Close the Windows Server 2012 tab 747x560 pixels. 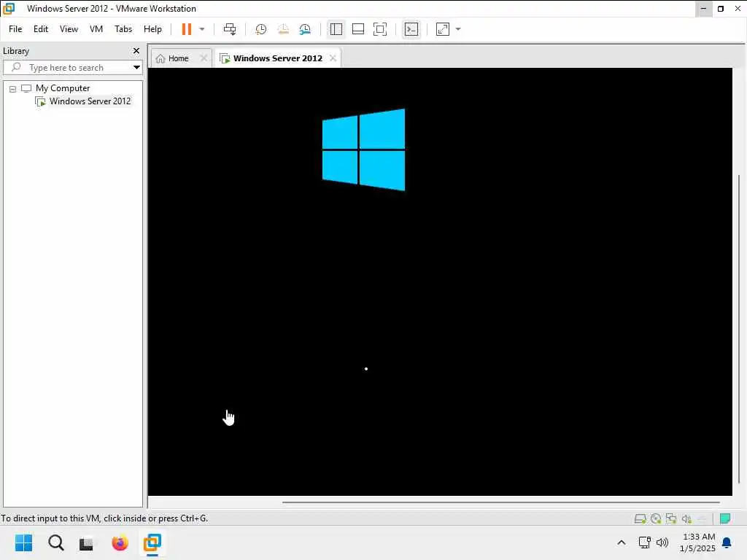pyautogui.click(x=333, y=58)
